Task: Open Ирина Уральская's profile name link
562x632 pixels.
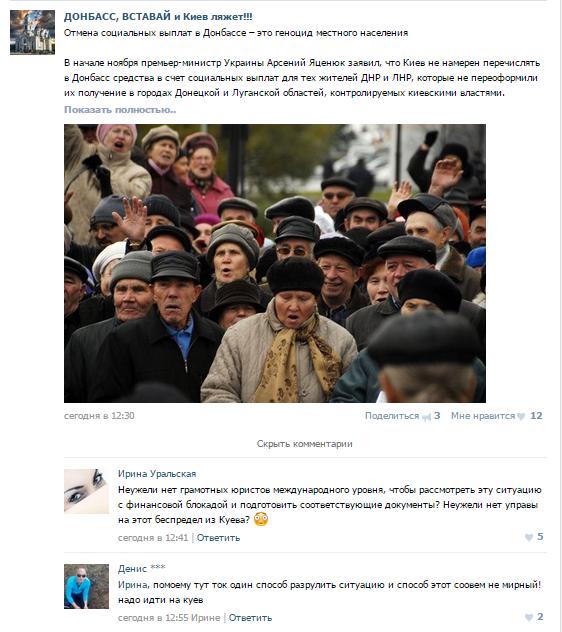Action: point(157,474)
